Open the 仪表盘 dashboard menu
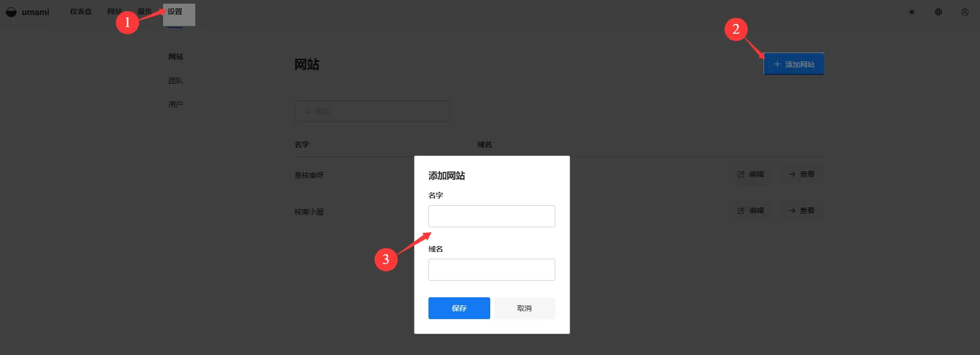Image resolution: width=980 pixels, height=355 pixels. [80, 11]
